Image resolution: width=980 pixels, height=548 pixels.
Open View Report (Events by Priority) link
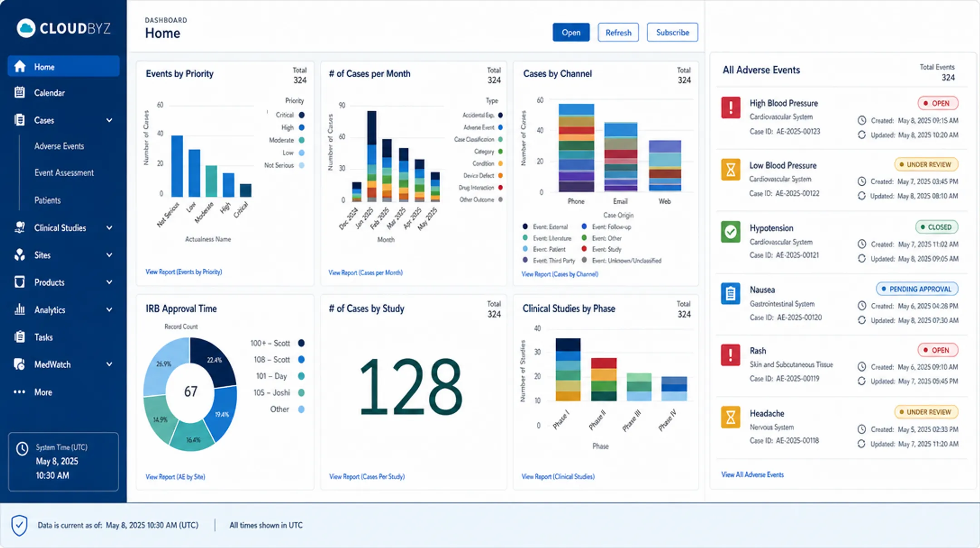pyautogui.click(x=184, y=272)
